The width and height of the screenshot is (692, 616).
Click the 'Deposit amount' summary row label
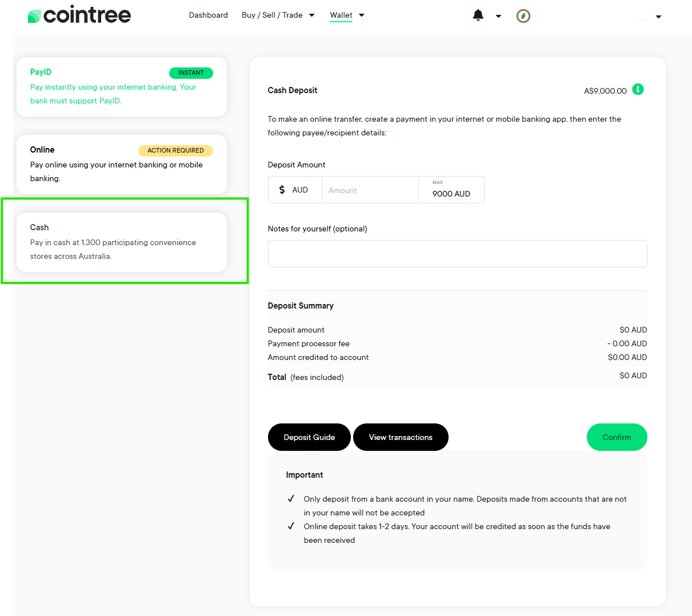pos(296,330)
